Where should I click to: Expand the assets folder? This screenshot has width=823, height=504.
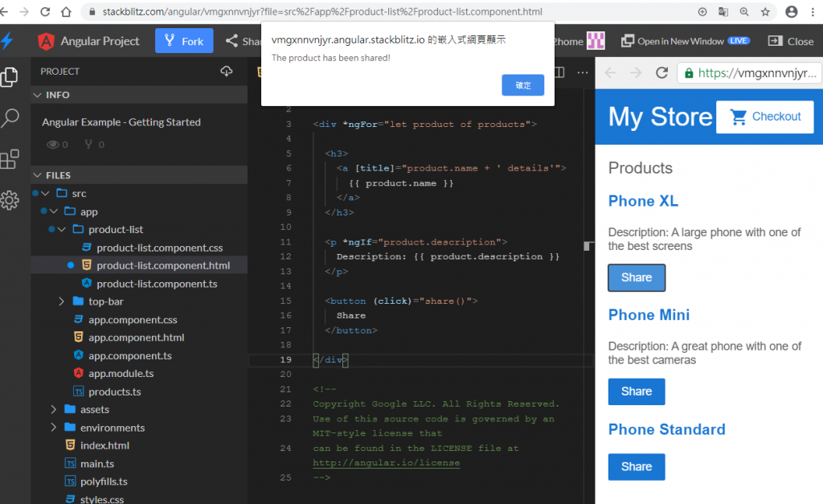pos(53,409)
